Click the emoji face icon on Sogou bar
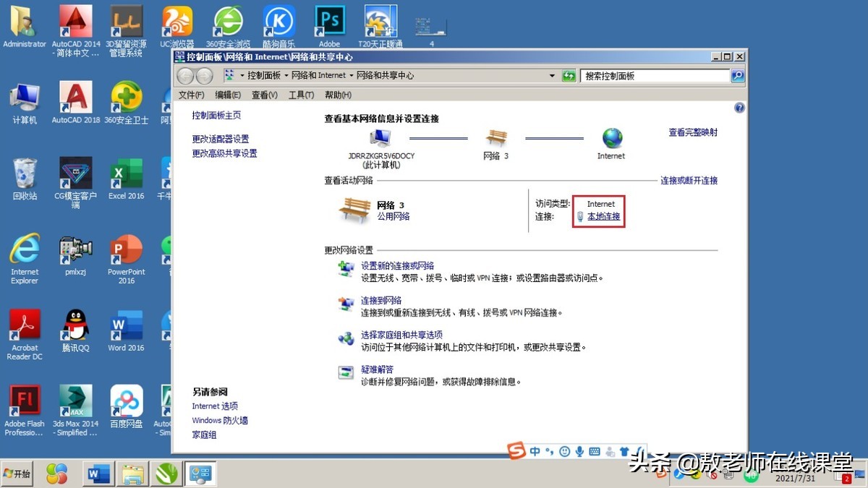This screenshot has height=488, width=868. point(564,451)
